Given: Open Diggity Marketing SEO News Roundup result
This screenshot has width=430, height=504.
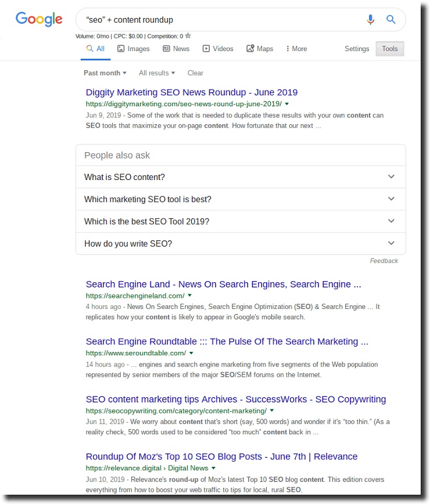Looking at the screenshot, I should 192,92.
